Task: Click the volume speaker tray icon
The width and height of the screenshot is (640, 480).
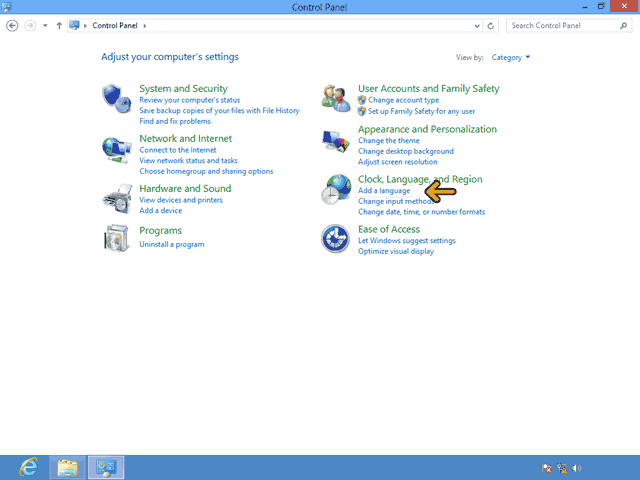Action: click(x=576, y=468)
